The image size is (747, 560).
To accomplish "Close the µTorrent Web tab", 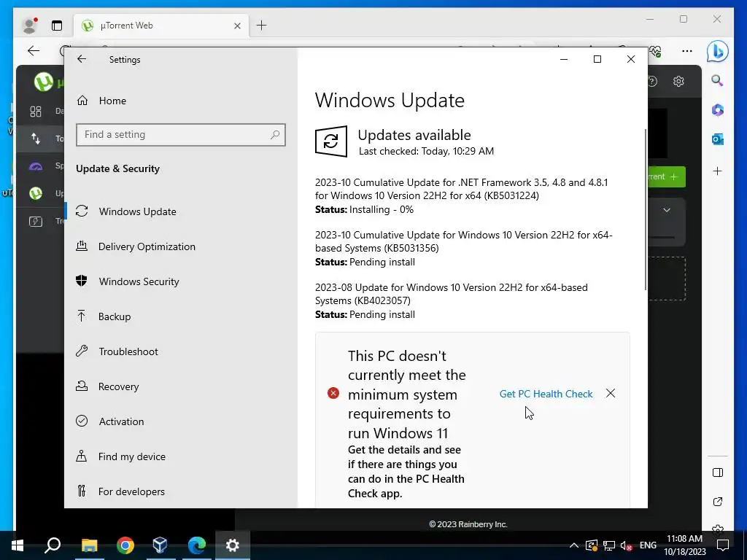I will click(237, 26).
